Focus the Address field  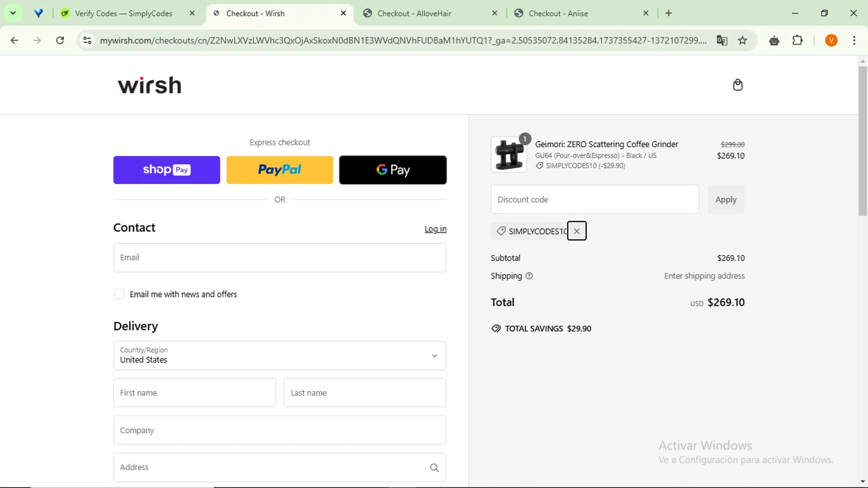tap(279, 467)
